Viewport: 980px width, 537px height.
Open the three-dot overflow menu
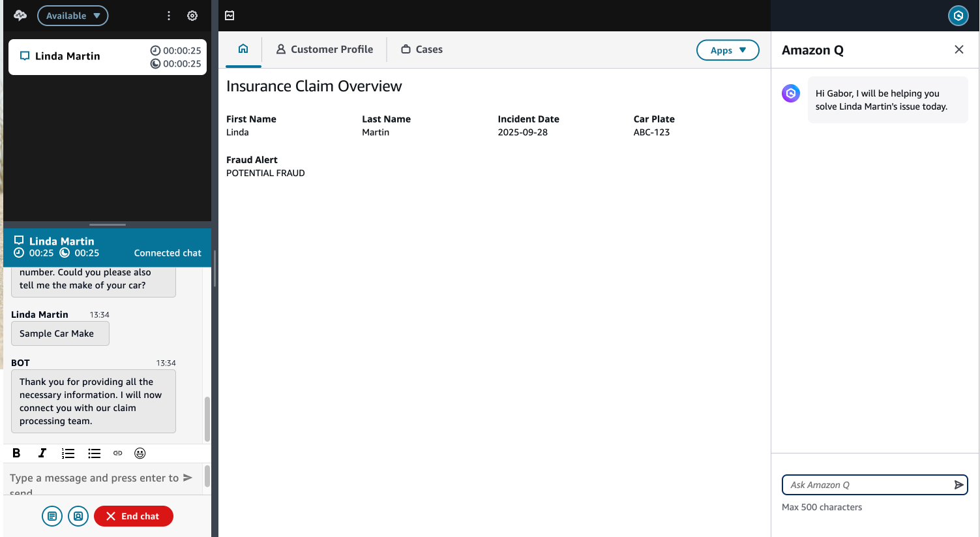(168, 15)
